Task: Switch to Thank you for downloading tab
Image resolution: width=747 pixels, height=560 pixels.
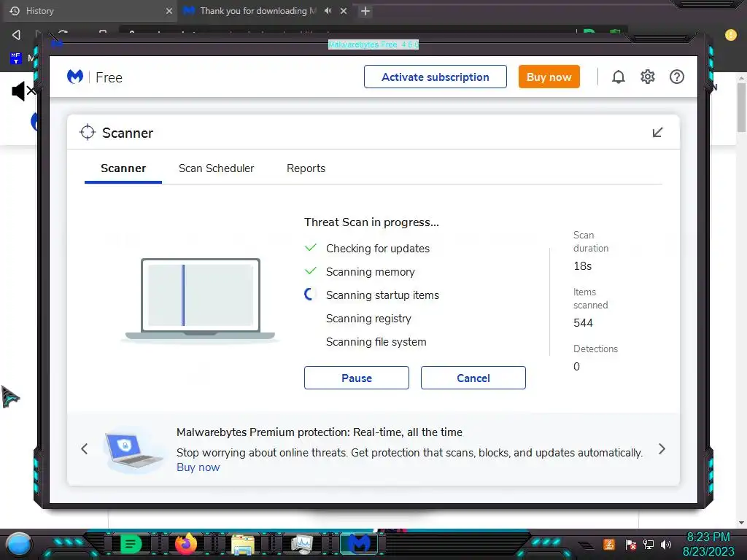Action: (x=258, y=11)
